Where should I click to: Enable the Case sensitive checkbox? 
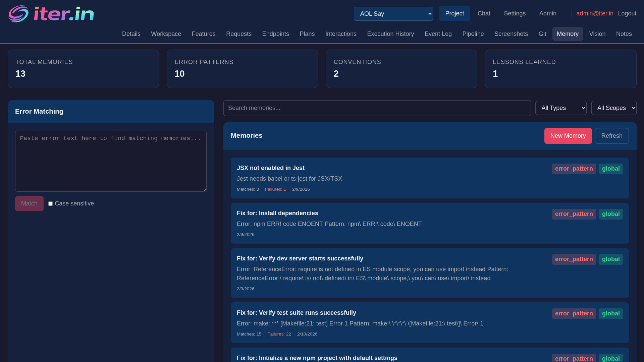[x=50, y=203]
